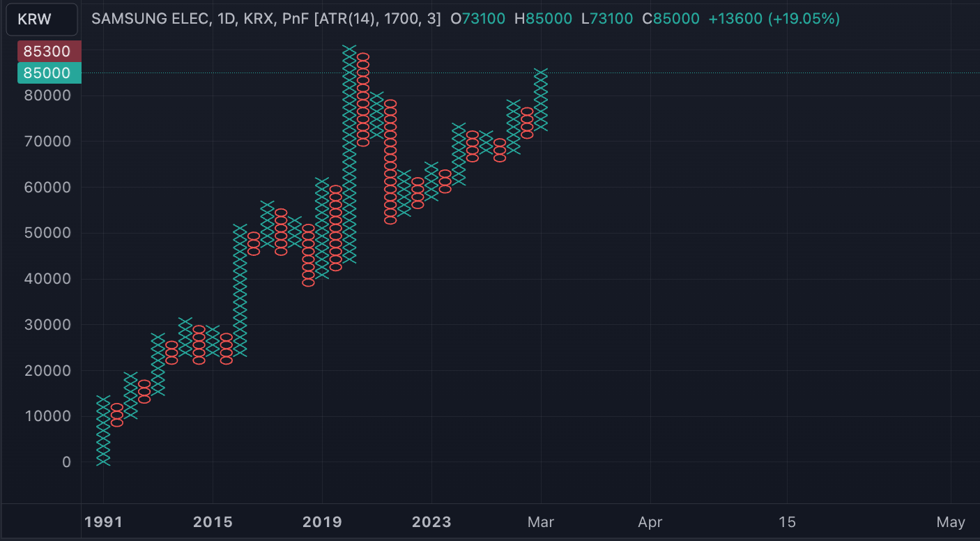The image size is (980, 541).
Task: Click the 2023 time axis label
Action: click(431, 521)
